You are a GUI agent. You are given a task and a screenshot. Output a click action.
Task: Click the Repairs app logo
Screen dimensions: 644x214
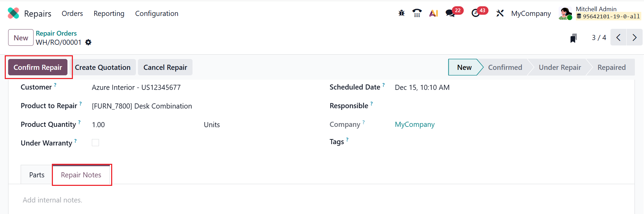[14, 13]
